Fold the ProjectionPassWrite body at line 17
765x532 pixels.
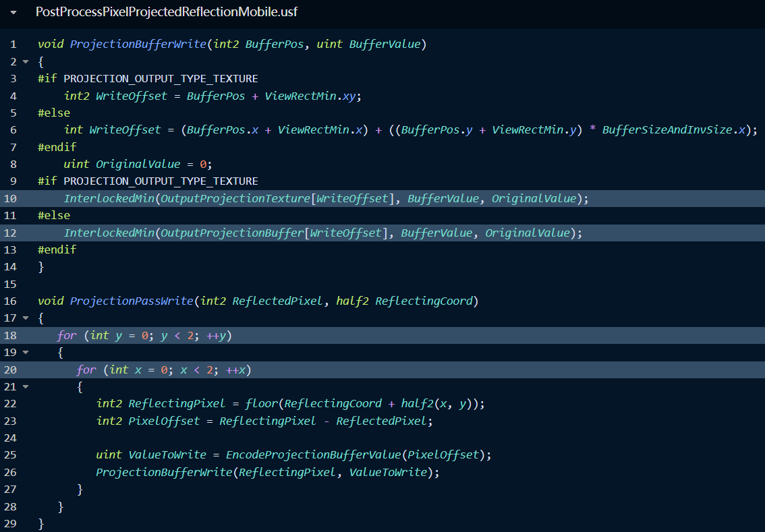(26, 318)
